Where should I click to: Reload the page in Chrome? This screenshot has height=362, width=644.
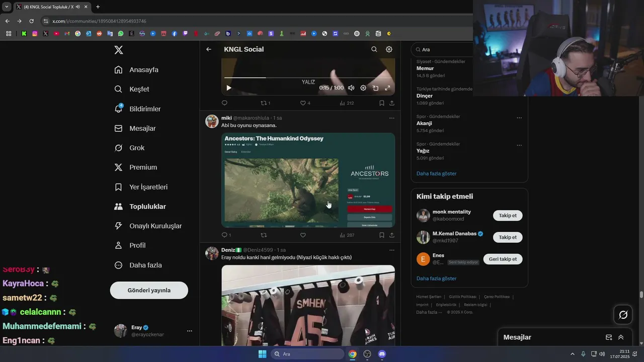tap(31, 21)
